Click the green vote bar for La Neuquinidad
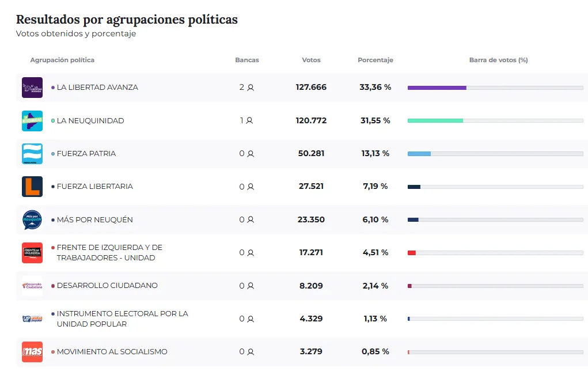This screenshot has height=379, width=588. [435, 121]
